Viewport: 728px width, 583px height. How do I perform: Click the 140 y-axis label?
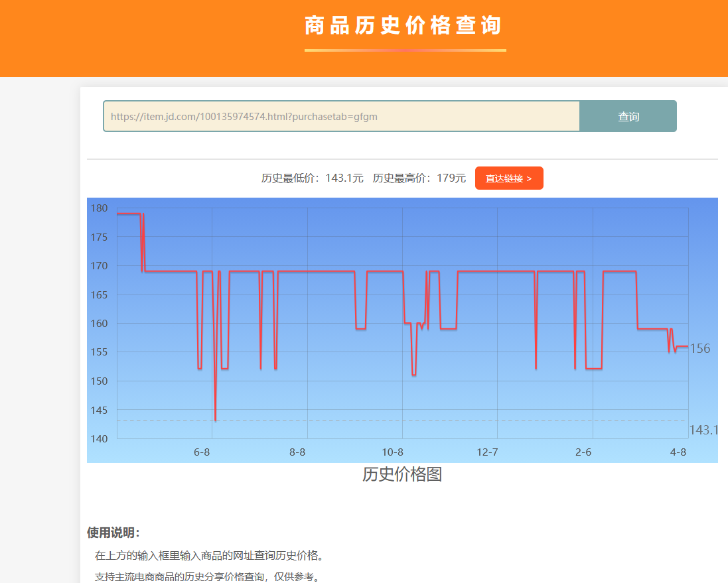click(x=99, y=439)
